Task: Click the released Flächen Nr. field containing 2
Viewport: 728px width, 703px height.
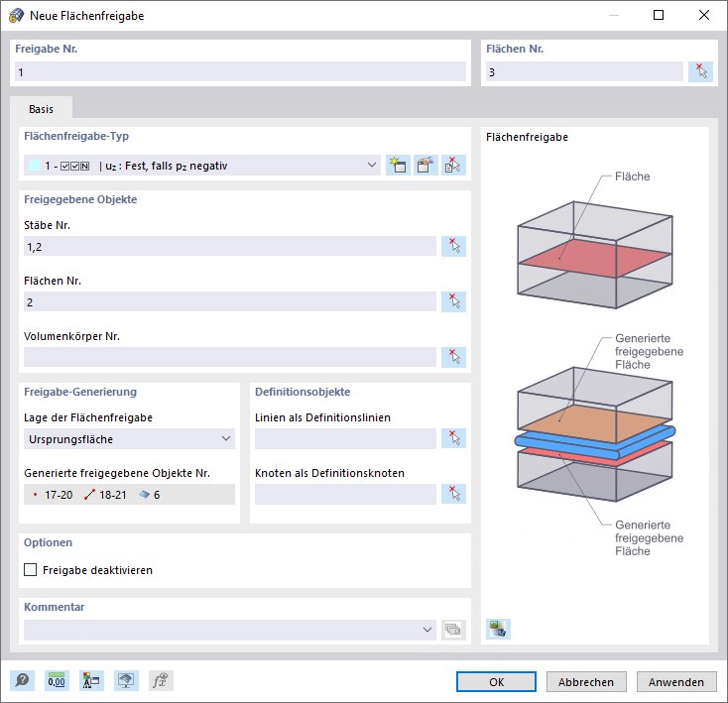Action: pyautogui.click(x=230, y=302)
